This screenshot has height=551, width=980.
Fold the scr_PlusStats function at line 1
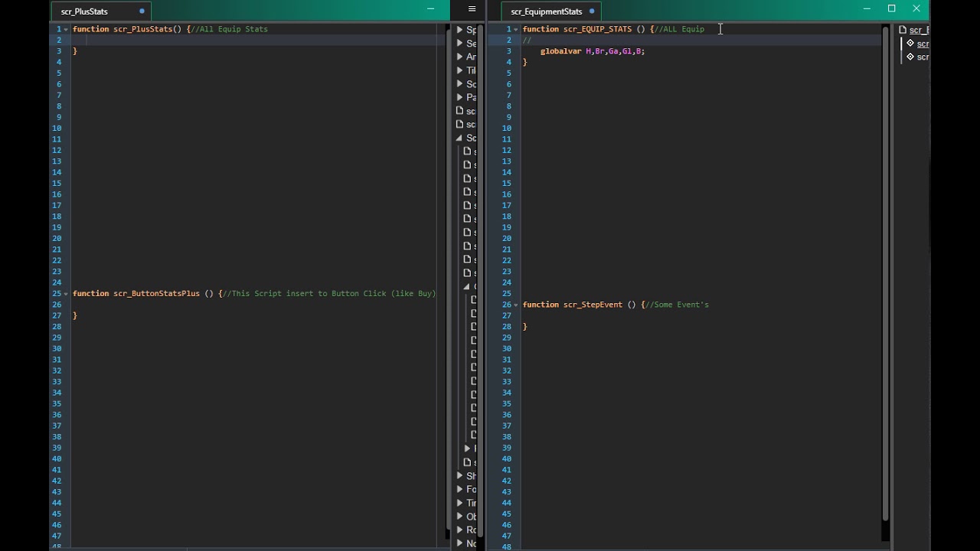(x=66, y=29)
